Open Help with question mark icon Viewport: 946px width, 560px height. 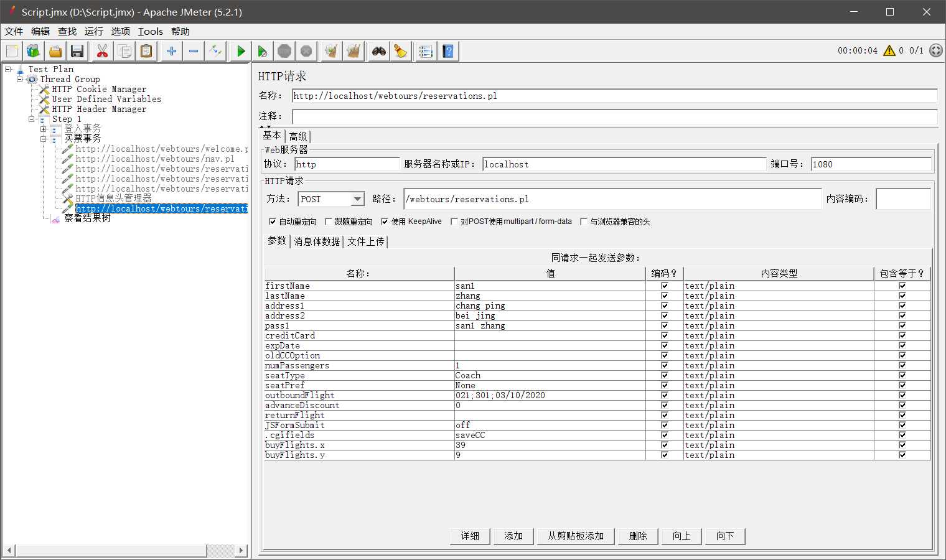tap(448, 51)
